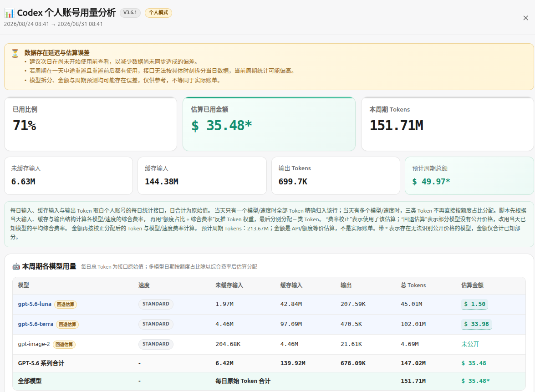Click the 204.68K uncached input cell

[228, 344]
